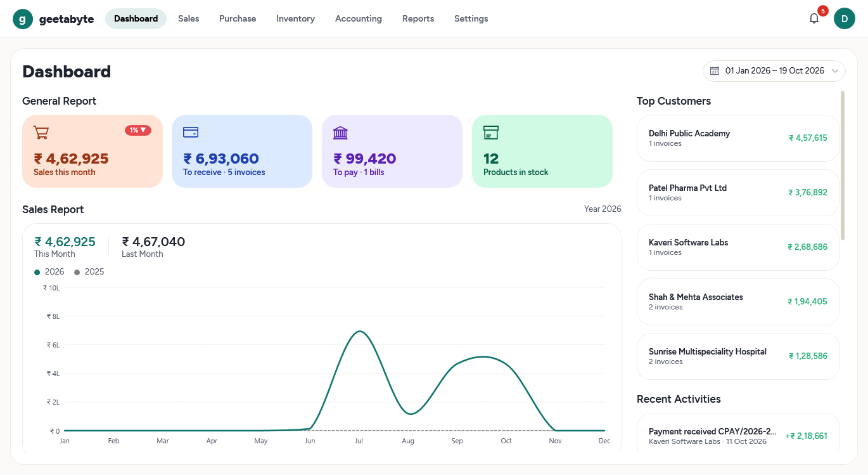Open Patel Pharma Pvt Ltd customer card
The image size is (868, 475).
pos(738,193)
